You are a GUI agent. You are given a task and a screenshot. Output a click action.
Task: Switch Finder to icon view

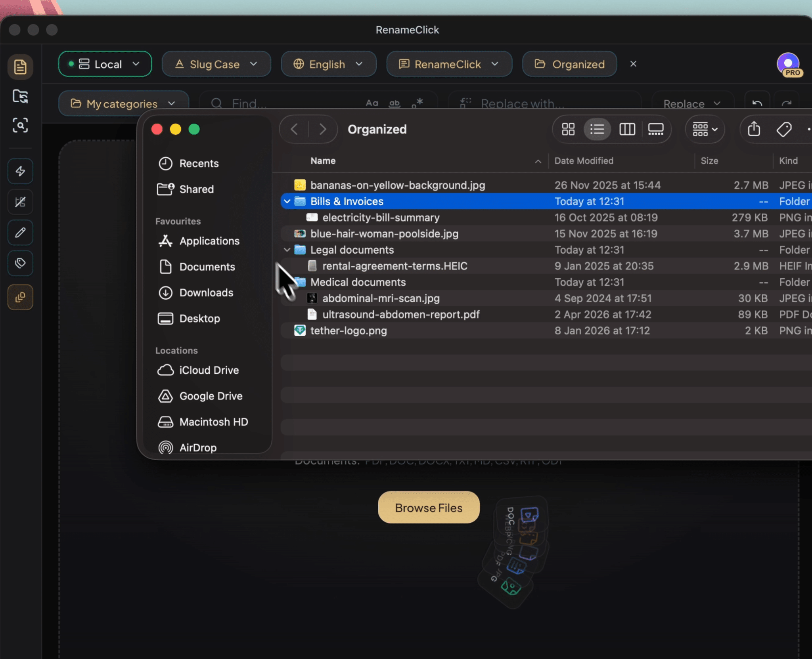pyautogui.click(x=568, y=129)
